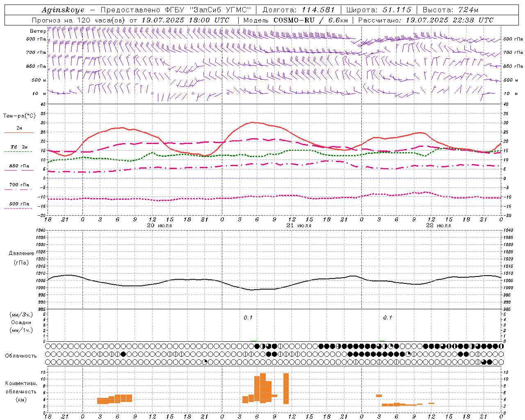The width and height of the screenshot is (525, 420).
Task: Click the (гПа) pressure unit label
Action: point(21,262)
